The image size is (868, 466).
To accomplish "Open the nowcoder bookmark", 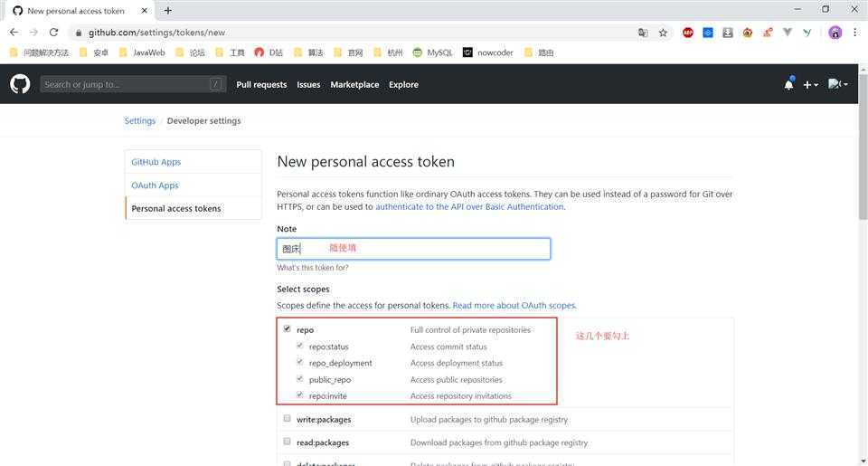I will [x=488, y=52].
